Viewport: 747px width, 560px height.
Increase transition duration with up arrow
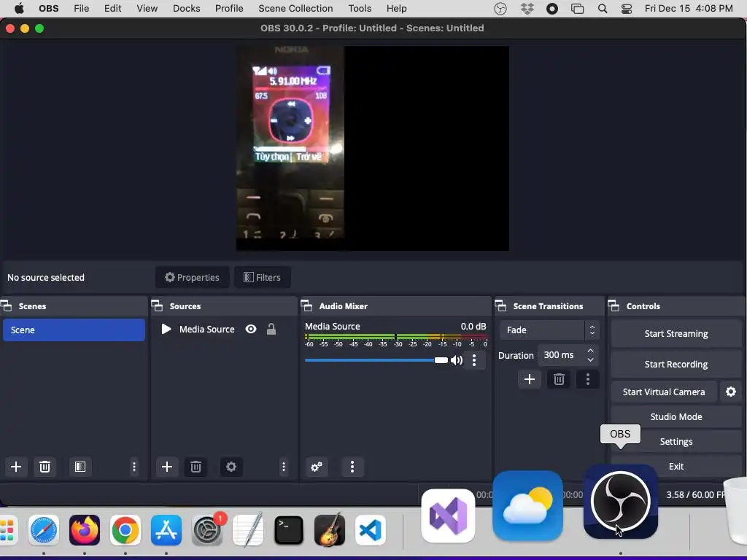[x=590, y=351]
